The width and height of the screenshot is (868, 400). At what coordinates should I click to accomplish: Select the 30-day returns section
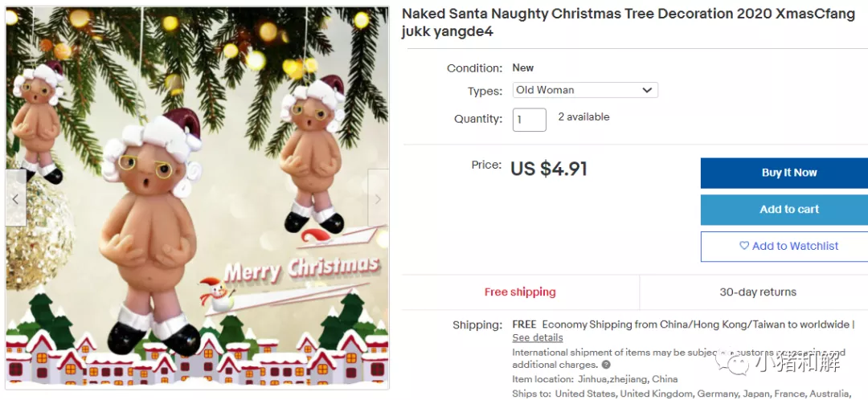[x=758, y=292]
